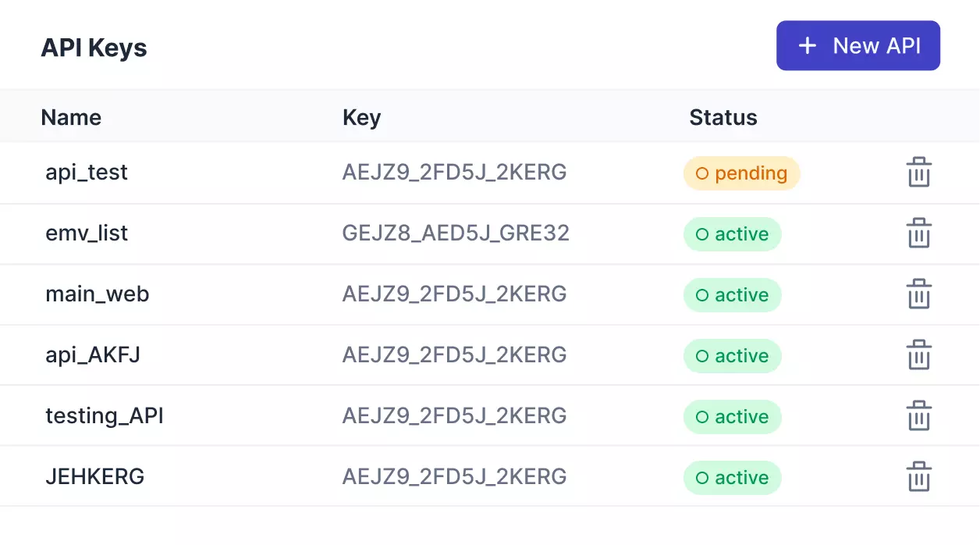Select the api_AKFJ name cell
The image size is (980, 545).
93,355
